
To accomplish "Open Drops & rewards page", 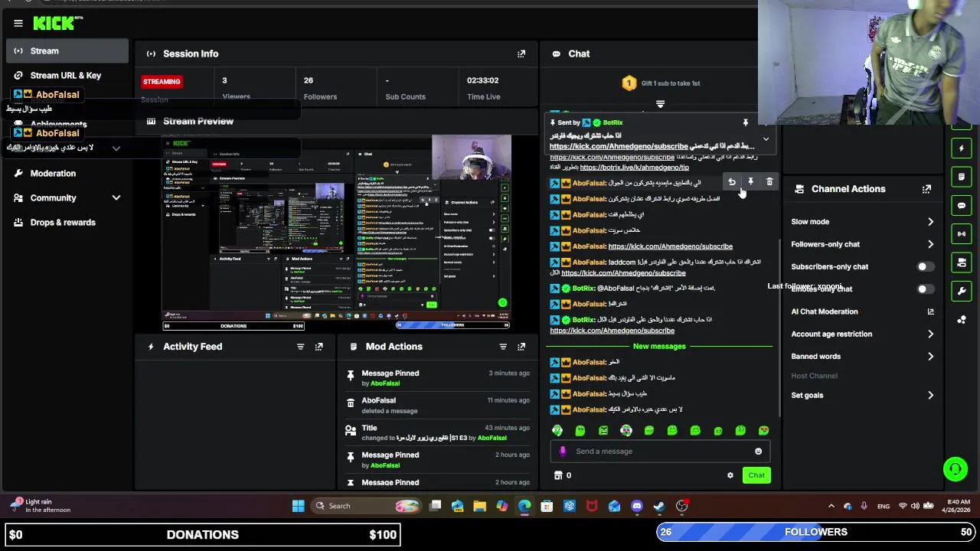I will point(67,223).
